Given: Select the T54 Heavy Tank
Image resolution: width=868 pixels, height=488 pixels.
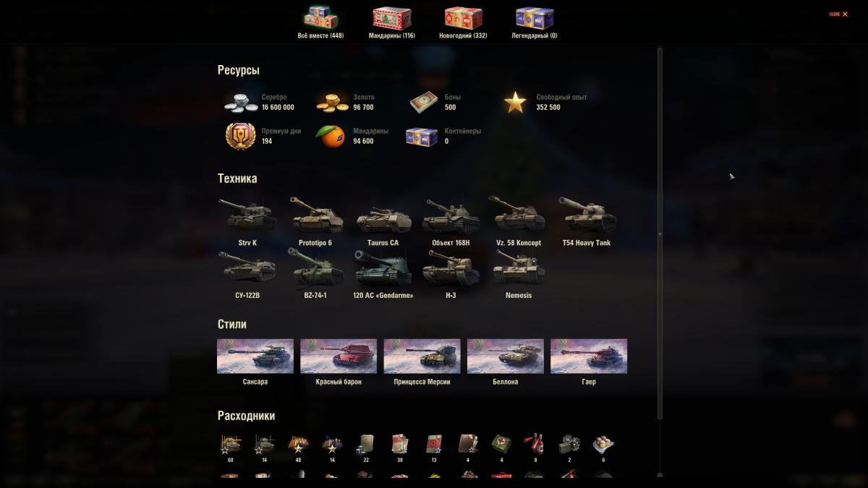Looking at the screenshot, I should [x=586, y=222].
